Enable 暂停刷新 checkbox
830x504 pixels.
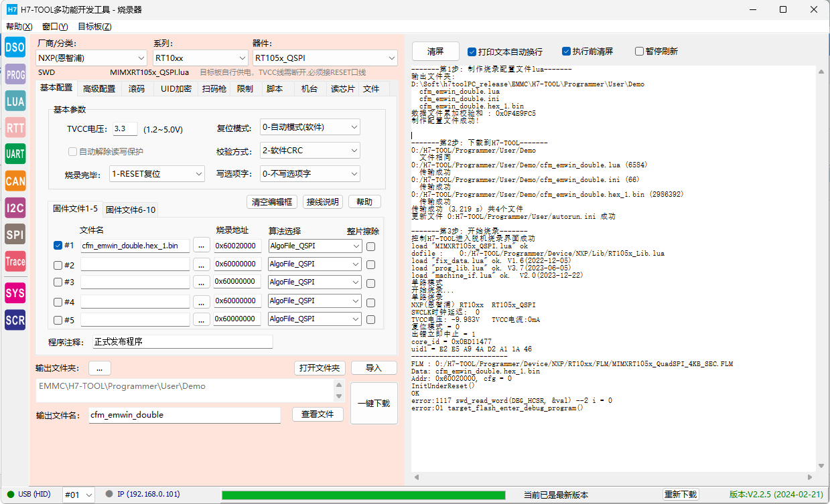[639, 52]
